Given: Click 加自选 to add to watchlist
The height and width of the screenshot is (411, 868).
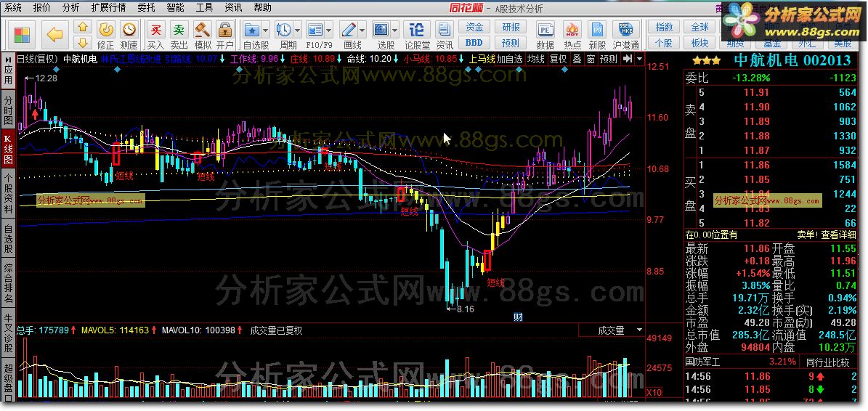Looking at the screenshot, I should (x=508, y=59).
